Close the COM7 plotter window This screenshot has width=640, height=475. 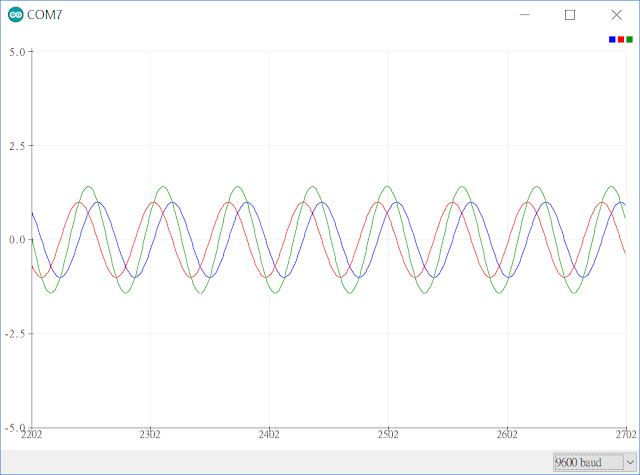616,15
